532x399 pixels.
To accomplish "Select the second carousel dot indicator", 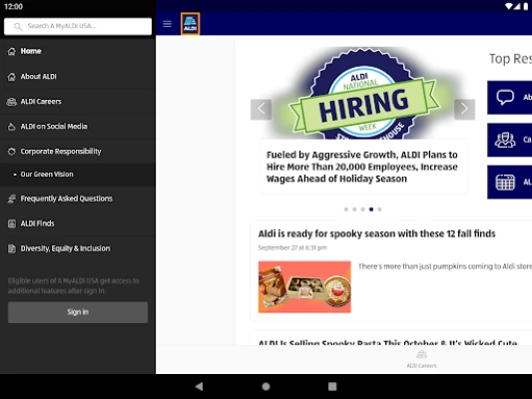I will (x=354, y=209).
